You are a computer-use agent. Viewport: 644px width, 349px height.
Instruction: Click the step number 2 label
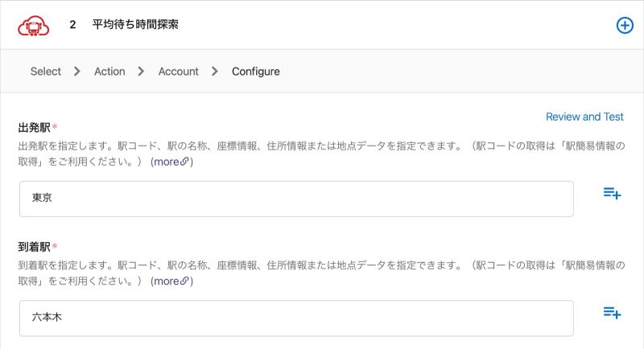pyautogui.click(x=72, y=25)
